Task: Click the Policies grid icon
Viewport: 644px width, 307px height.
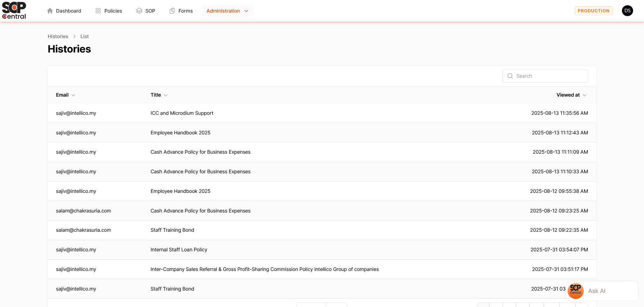Action: click(98, 11)
